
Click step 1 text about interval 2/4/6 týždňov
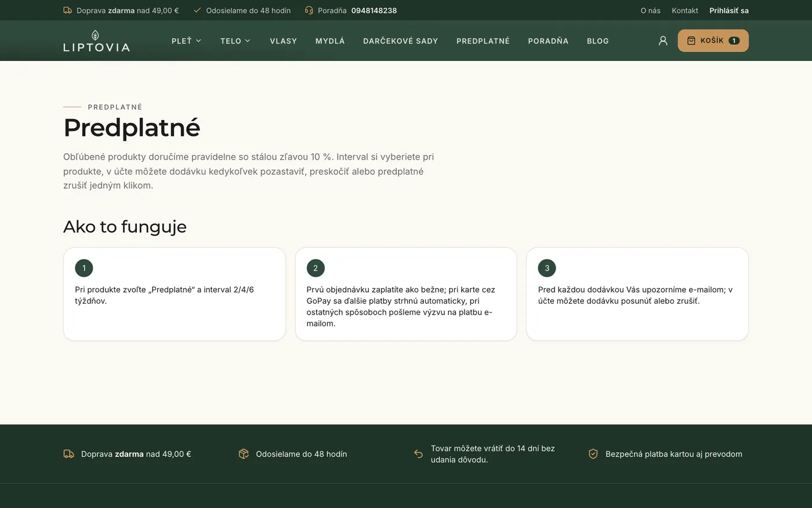click(x=165, y=295)
